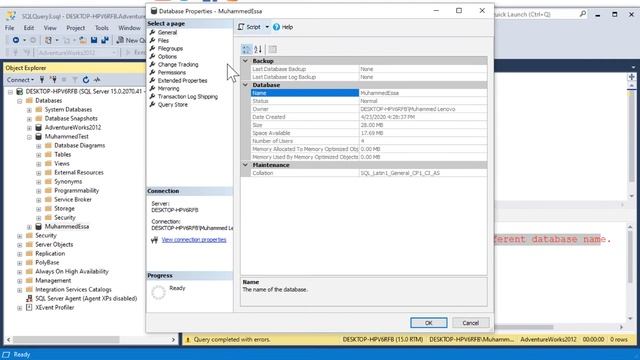
Task: Click the Help button in dialog
Action: pyautogui.click(x=283, y=27)
